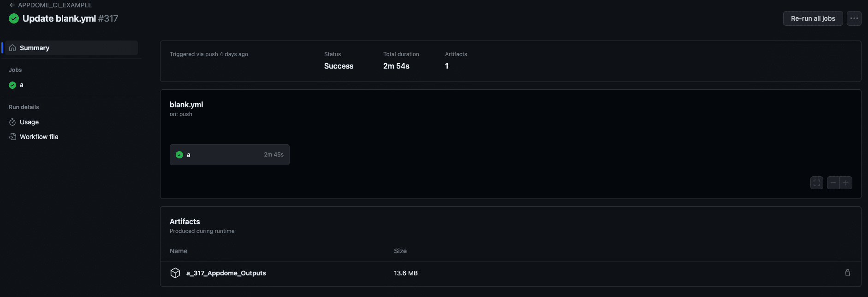The height and width of the screenshot is (297, 868).
Task: Open job a from the Jobs sidebar list
Action: coord(22,85)
